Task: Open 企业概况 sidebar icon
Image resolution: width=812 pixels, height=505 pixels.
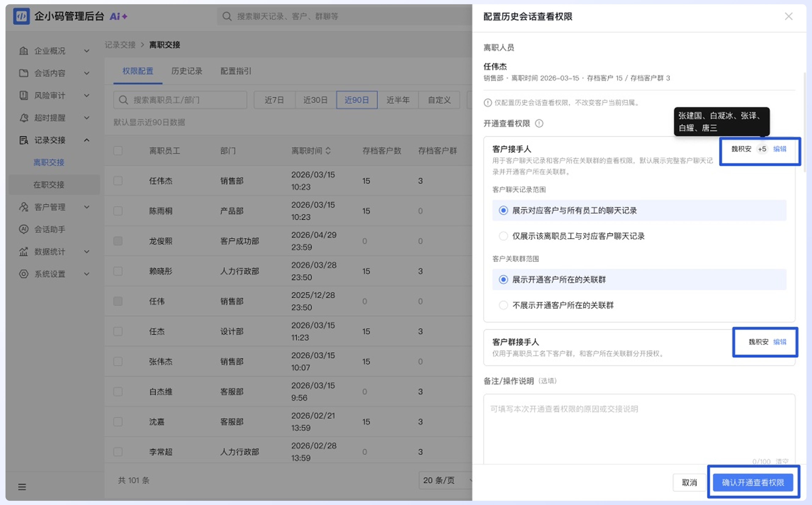Action: pos(23,51)
